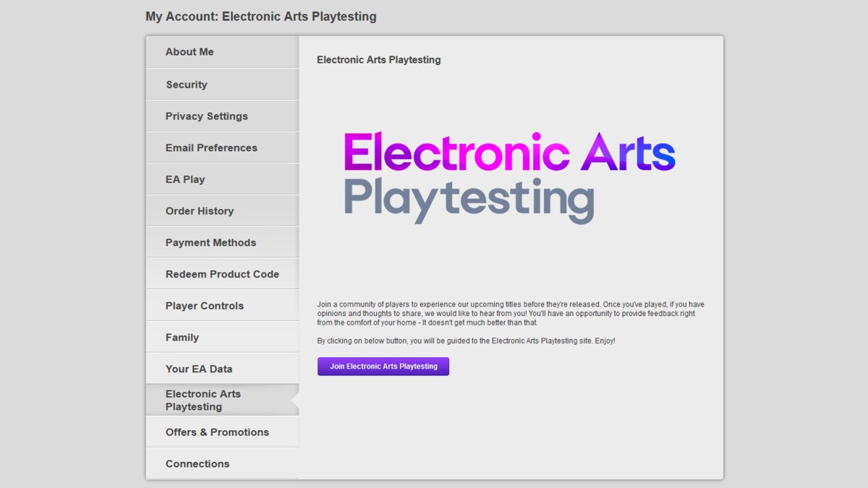
Task: Click Join Electronic Arts Playtesting button
Action: click(x=383, y=367)
